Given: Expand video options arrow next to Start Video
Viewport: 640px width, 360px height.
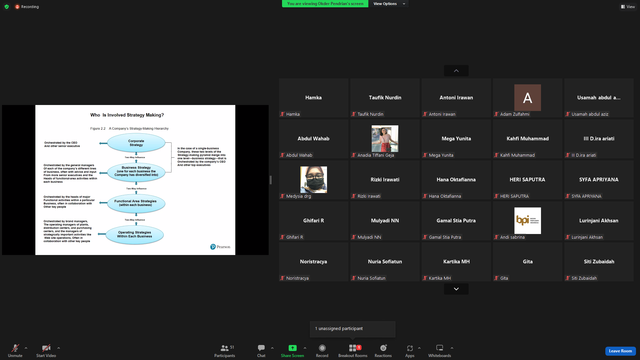Looking at the screenshot, I should [x=58, y=348].
